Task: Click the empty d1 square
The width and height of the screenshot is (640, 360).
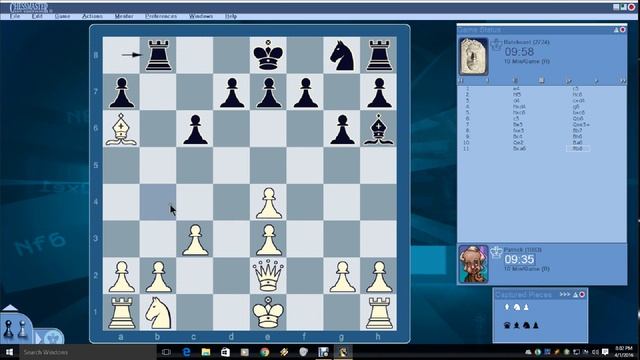Action: click(x=231, y=313)
